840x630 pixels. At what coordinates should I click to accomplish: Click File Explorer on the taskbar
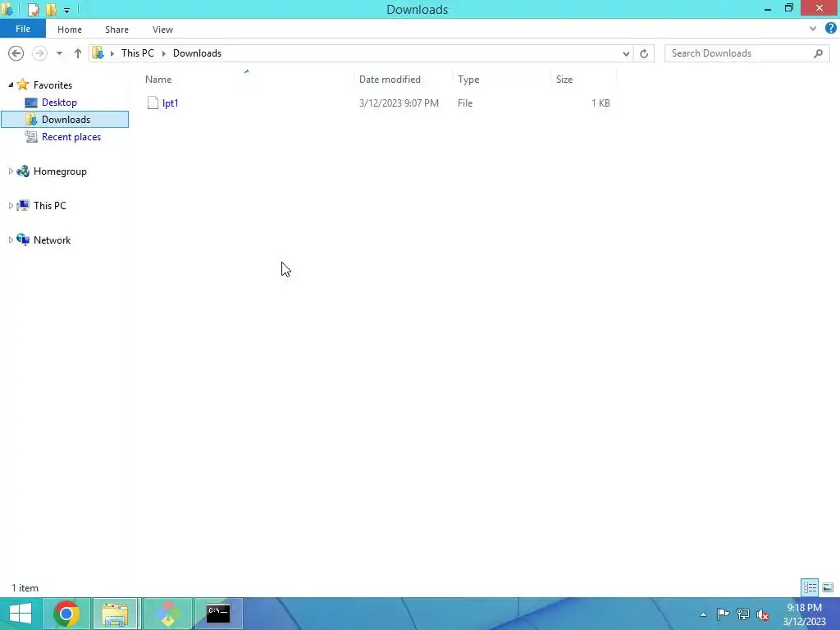coord(116,614)
